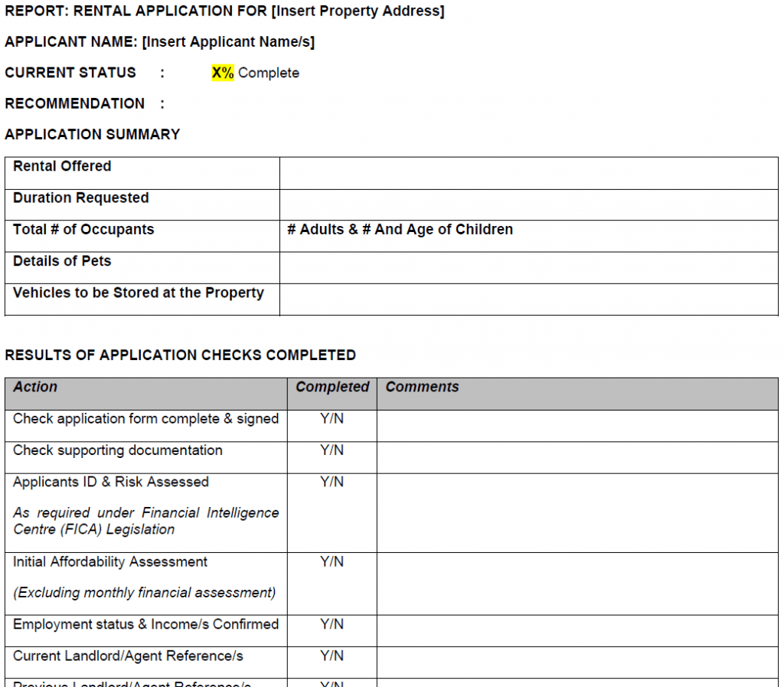Click Y/N for Initial Affordability Assessment
Screen dimensions: 784x687
[332, 561]
